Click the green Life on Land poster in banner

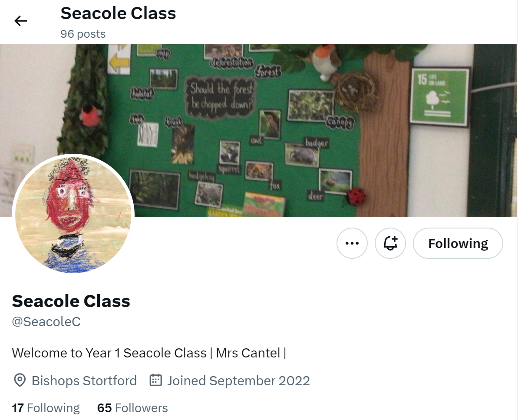coord(439,97)
